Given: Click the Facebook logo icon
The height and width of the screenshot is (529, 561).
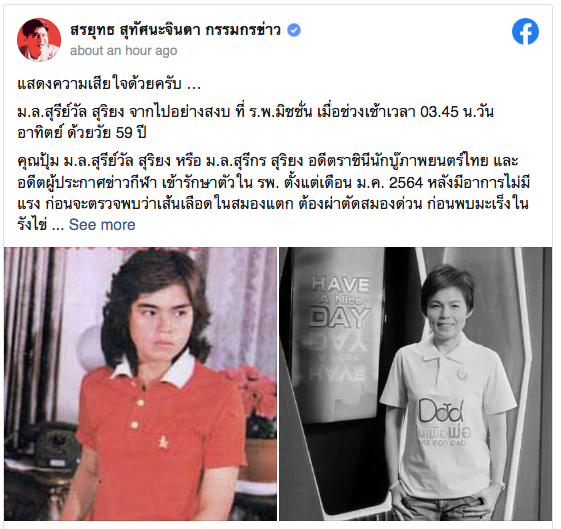Looking at the screenshot, I should 525,31.
